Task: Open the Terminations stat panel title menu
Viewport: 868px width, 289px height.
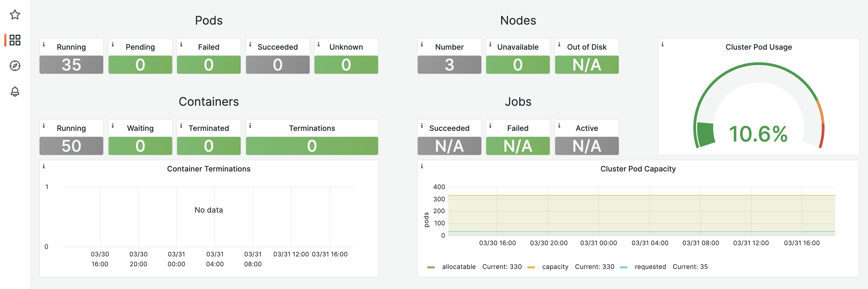Action: [312, 128]
